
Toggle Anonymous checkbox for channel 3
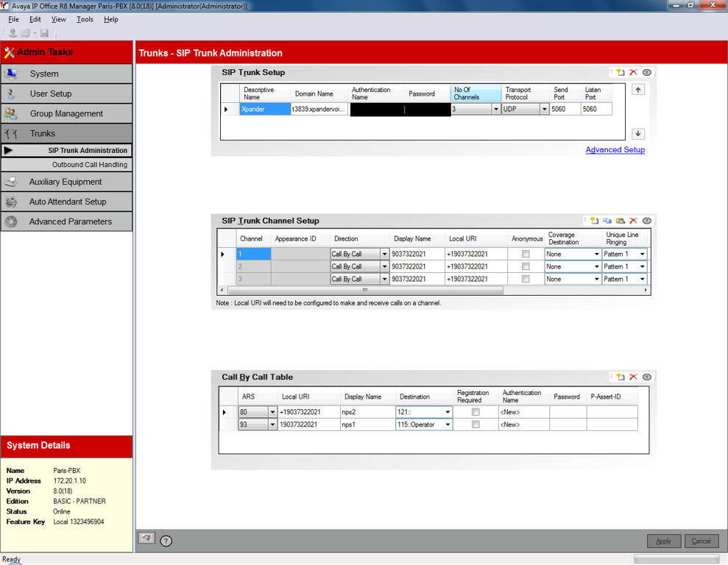(x=526, y=280)
